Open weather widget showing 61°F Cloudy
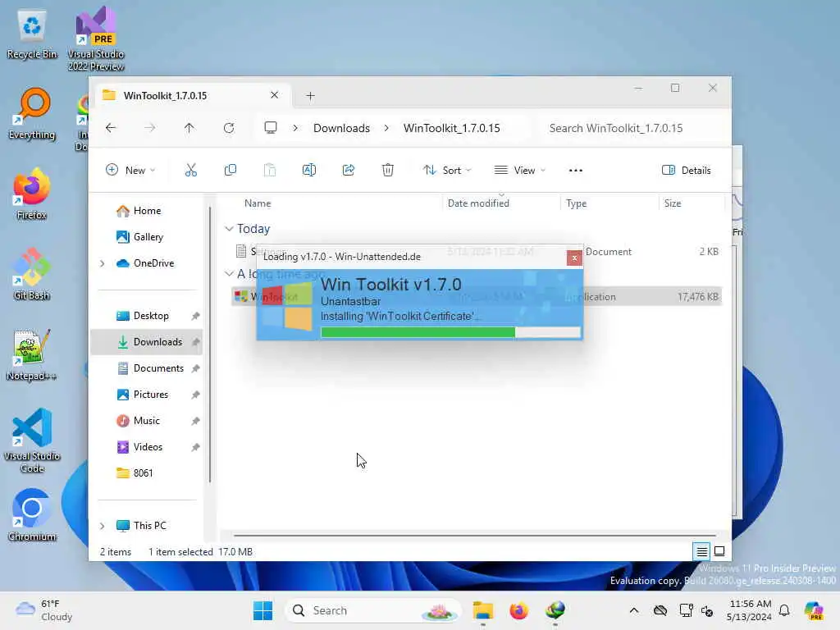 pyautogui.click(x=44, y=610)
